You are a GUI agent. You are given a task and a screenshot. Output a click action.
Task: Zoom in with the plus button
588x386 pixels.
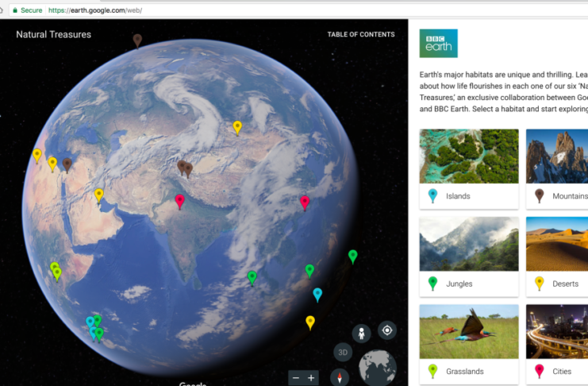(311, 378)
